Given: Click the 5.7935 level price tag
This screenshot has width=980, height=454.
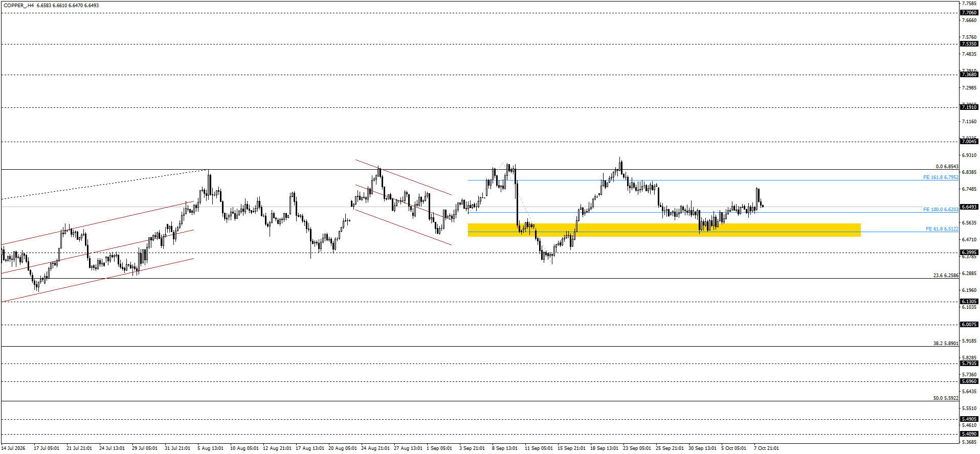Looking at the screenshot, I should click(969, 364).
